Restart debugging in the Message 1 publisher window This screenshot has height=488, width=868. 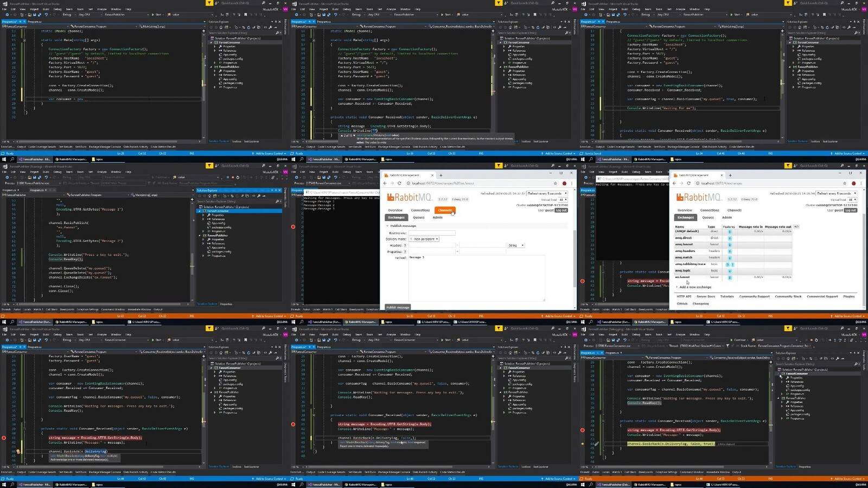click(238, 177)
